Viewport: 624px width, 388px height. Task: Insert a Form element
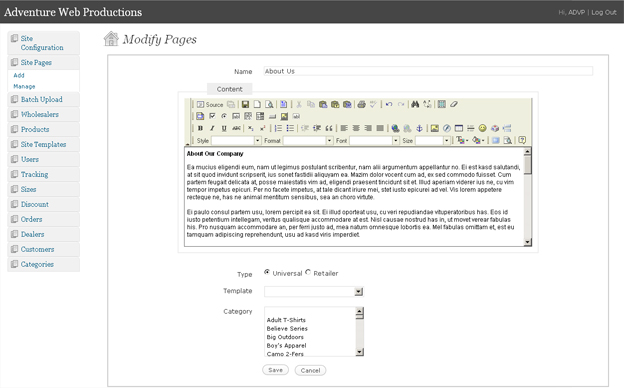tap(200, 116)
